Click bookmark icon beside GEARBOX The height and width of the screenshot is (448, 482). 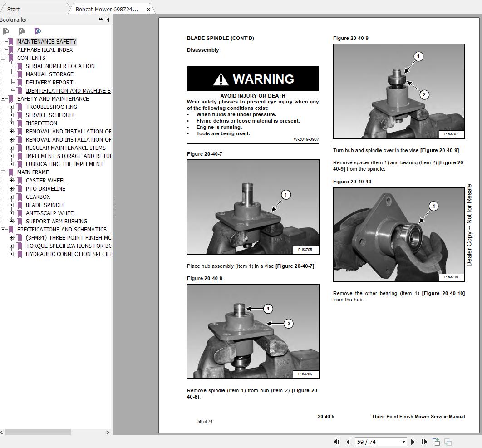(20, 197)
